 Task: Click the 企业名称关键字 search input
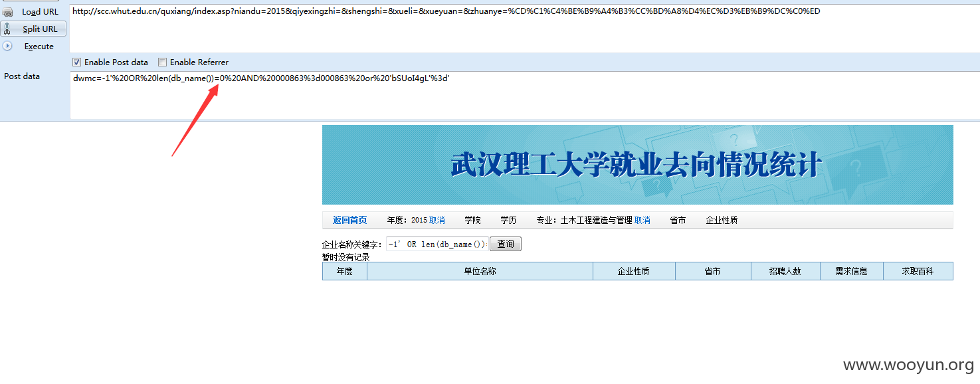pos(437,244)
